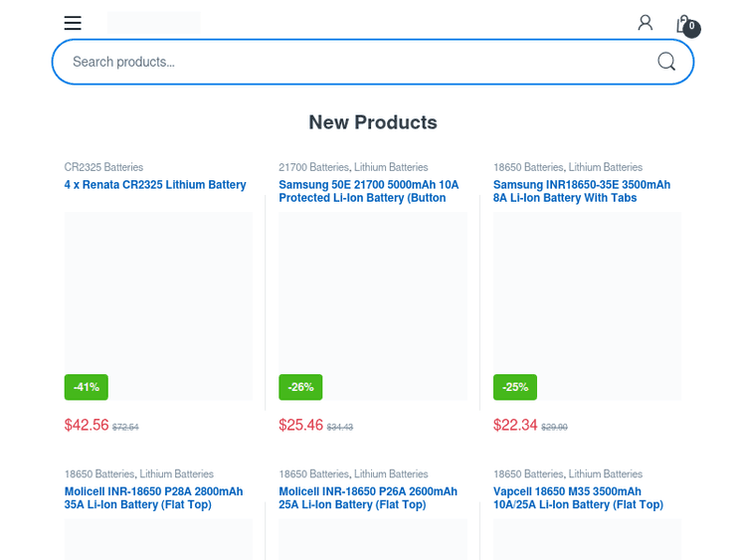Screen dimensions: 746x560
Task: Click the Samsung INR18650-35E product image
Action: [587, 298]
